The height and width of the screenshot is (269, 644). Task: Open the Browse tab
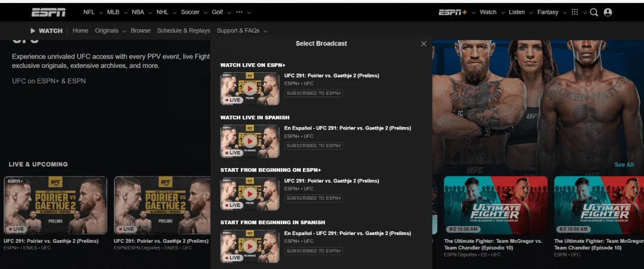click(x=141, y=31)
